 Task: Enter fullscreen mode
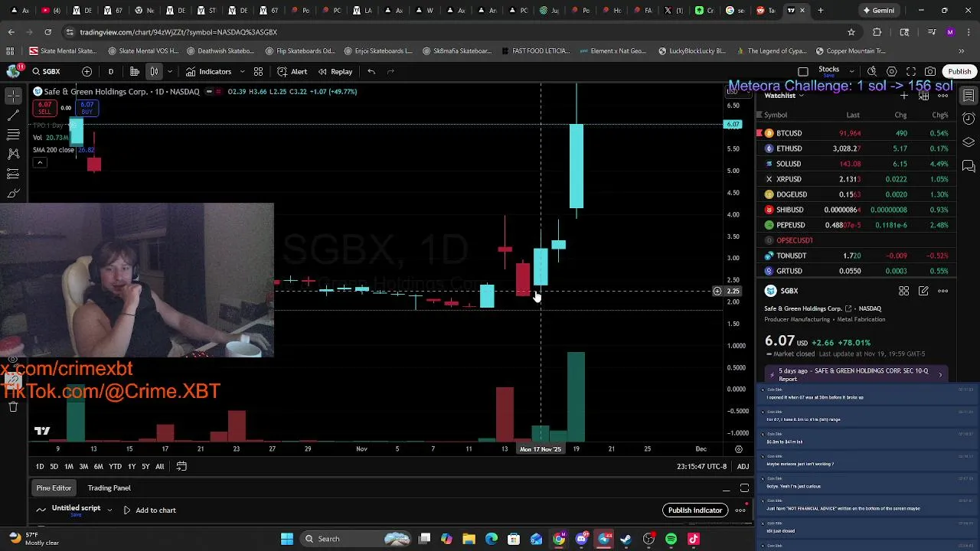(911, 71)
